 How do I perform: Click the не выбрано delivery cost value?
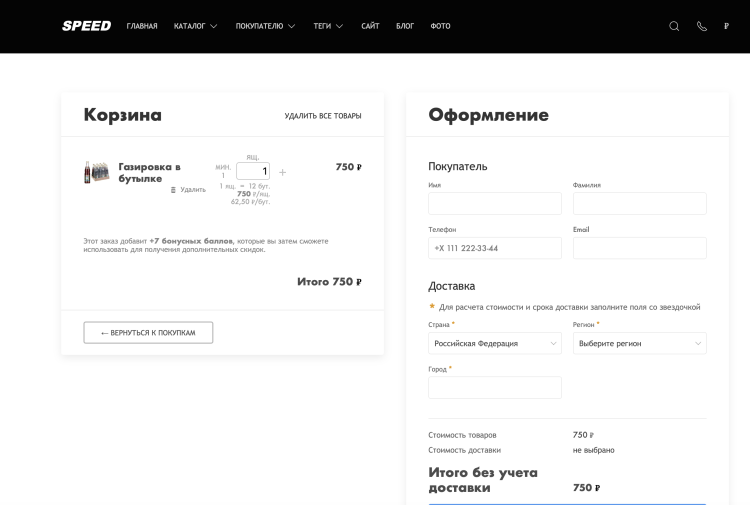point(594,450)
